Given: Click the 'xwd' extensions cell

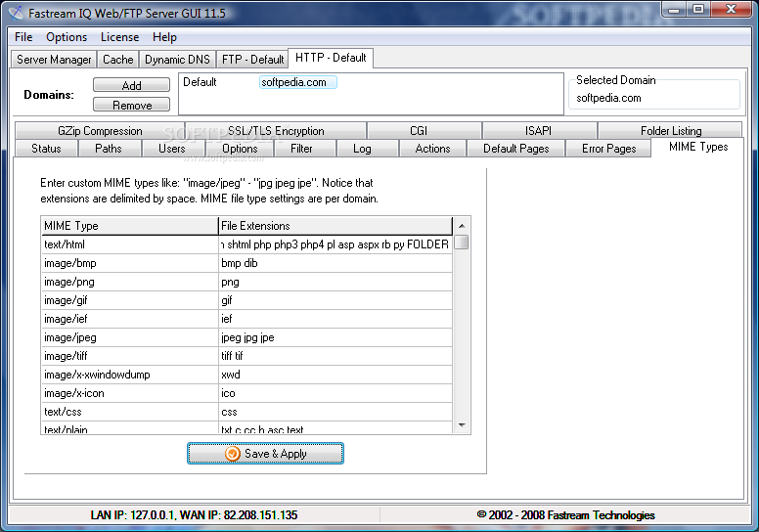Looking at the screenshot, I should [x=335, y=375].
